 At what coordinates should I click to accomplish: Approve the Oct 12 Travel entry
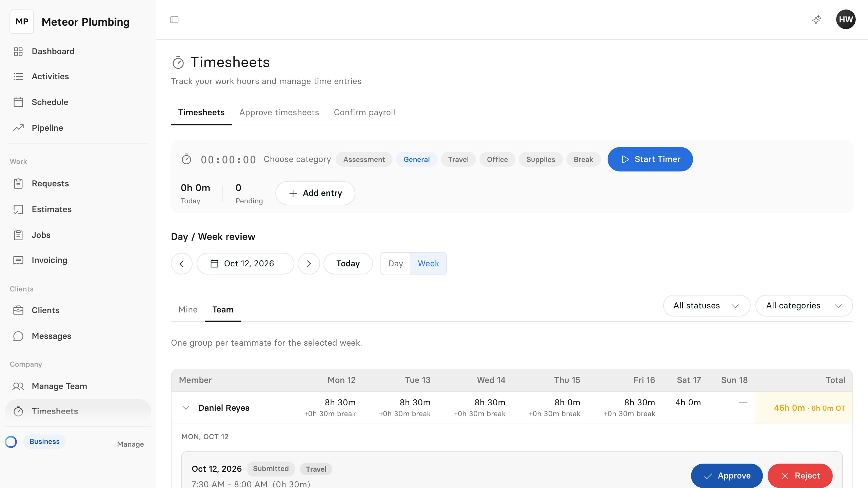tap(727, 475)
